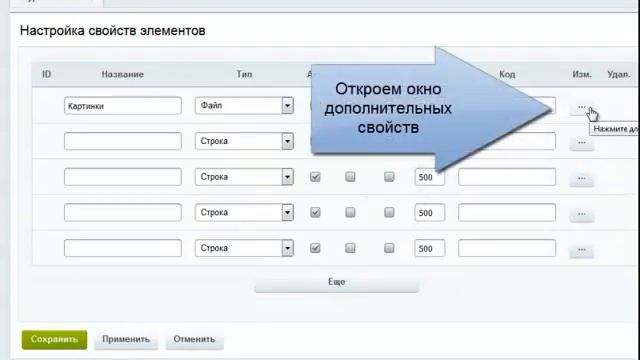Click the ID column header
The image size is (640, 360).
[47, 74]
